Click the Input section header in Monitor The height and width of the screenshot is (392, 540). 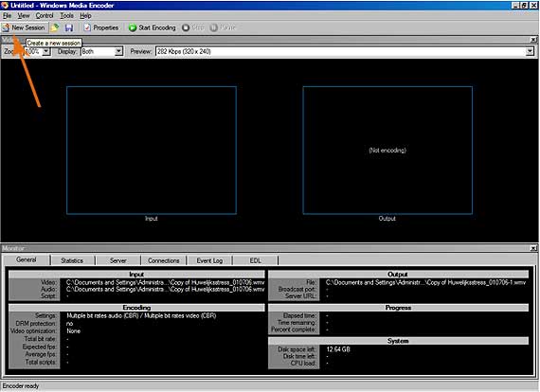(x=136, y=275)
